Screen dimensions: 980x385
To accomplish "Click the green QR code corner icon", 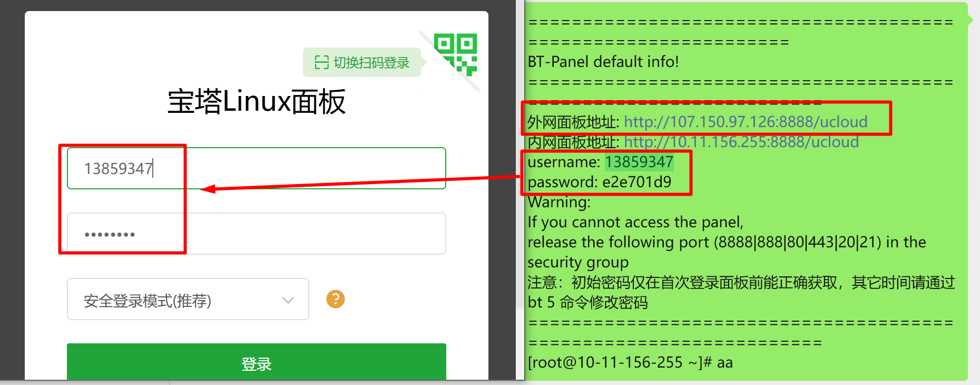I will tap(456, 54).
